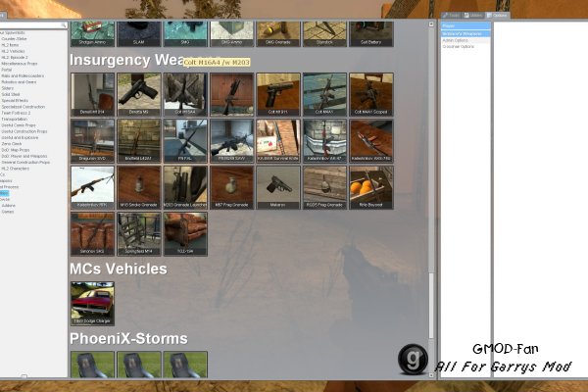Click the search magnifier icon in spawnlist

(64, 25)
